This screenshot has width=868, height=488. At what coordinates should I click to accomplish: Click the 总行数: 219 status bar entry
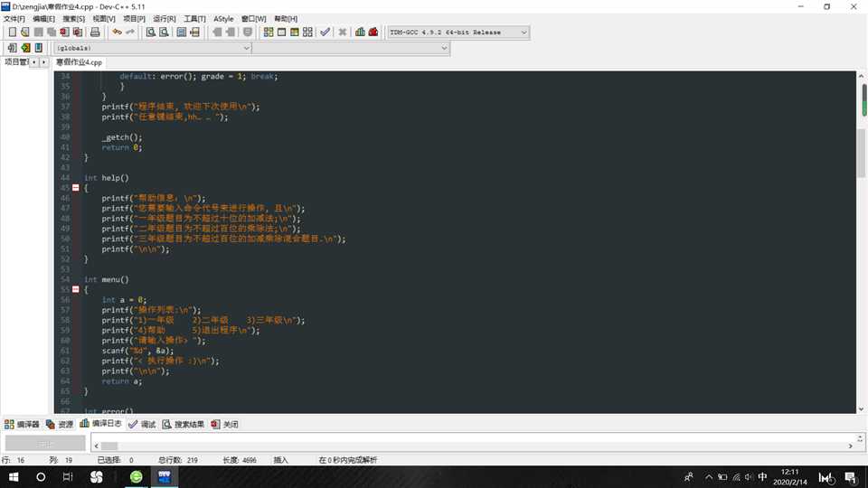(x=178, y=460)
